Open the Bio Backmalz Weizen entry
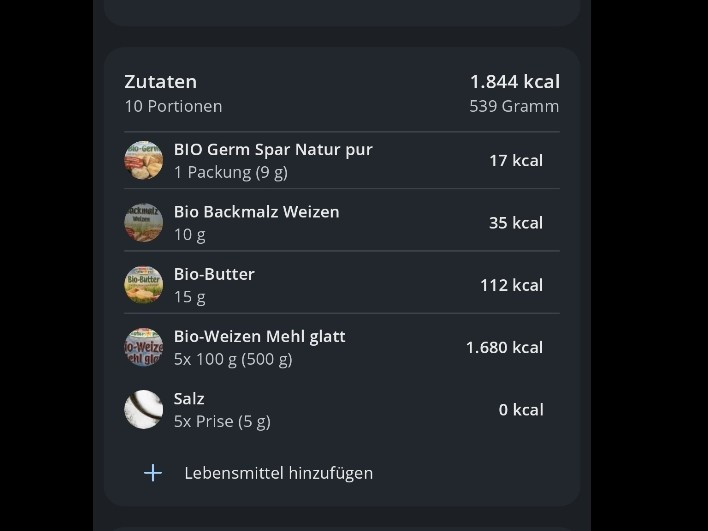 tap(256, 212)
